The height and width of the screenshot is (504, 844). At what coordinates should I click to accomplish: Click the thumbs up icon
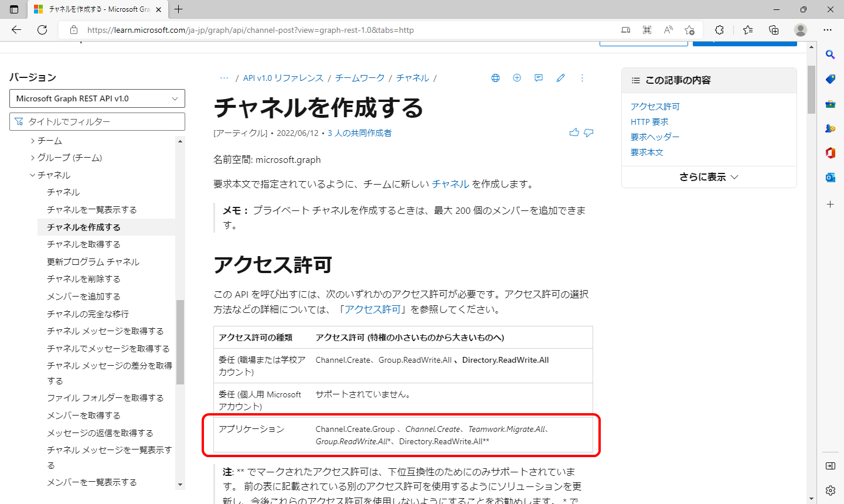click(574, 133)
